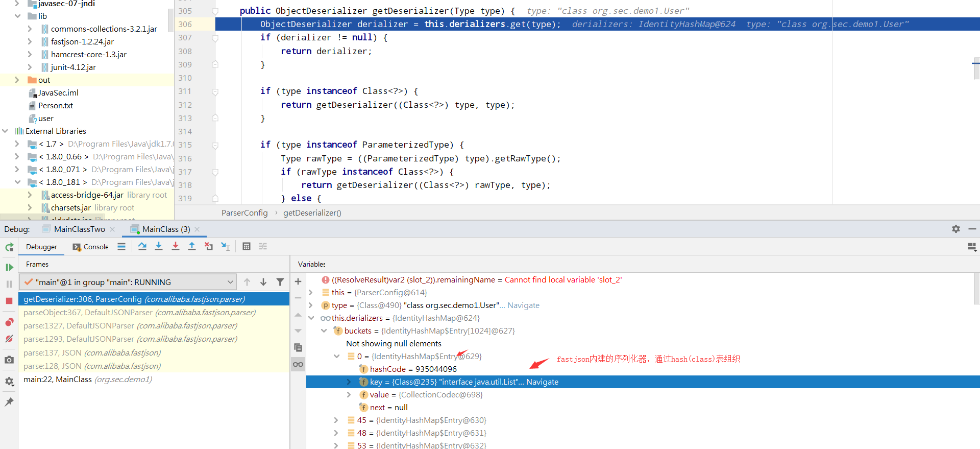Resume program execution
Image resolution: width=980 pixels, height=449 pixels.
(9, 267)
